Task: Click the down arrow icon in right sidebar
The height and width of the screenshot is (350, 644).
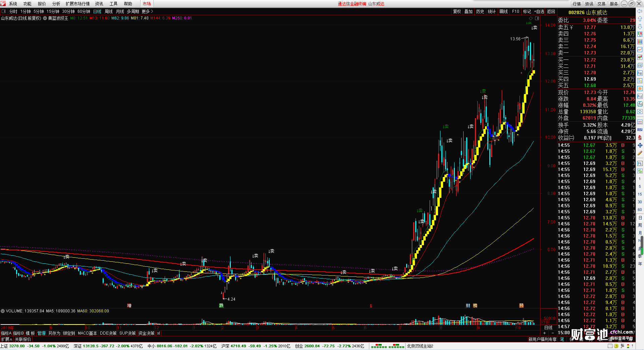Action: pyautogui.click(x=640, y=27)
